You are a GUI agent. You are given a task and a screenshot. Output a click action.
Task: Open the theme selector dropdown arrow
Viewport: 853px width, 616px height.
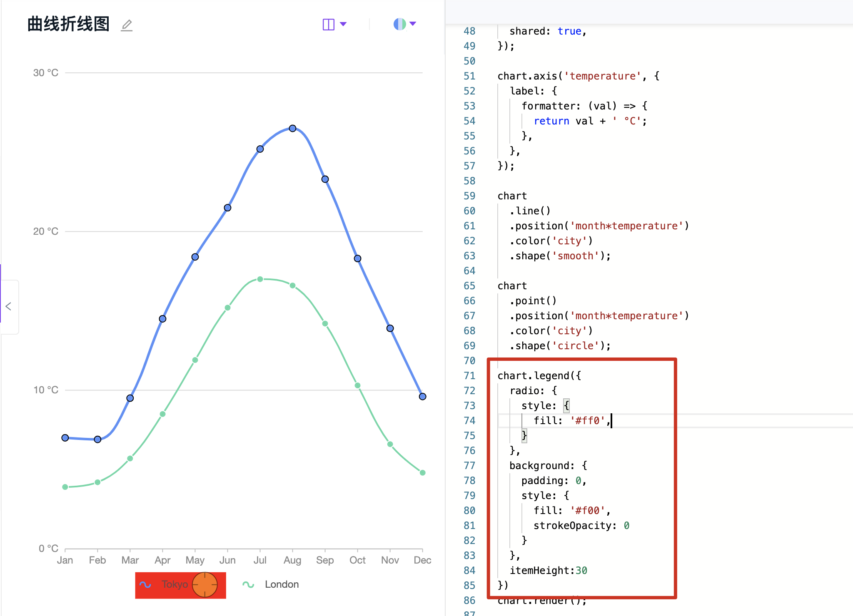tap(412, 24)
